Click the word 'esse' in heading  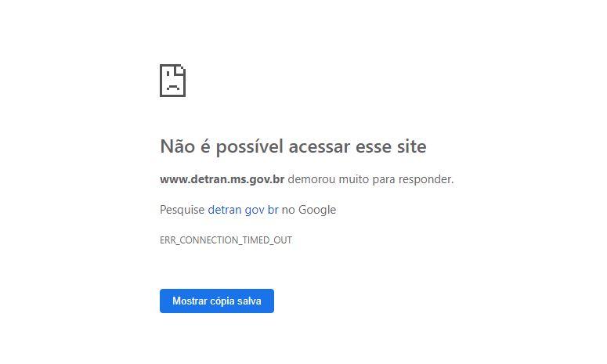pos(373,147)
